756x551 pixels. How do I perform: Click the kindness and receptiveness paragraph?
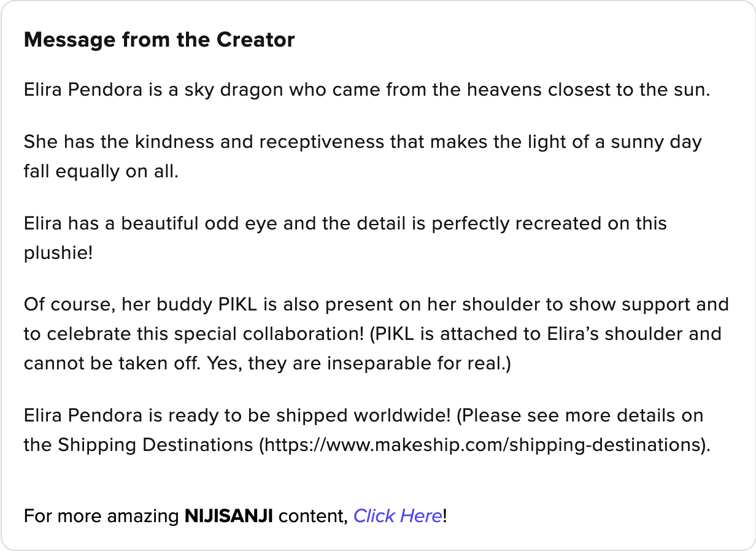pos(362,142)
